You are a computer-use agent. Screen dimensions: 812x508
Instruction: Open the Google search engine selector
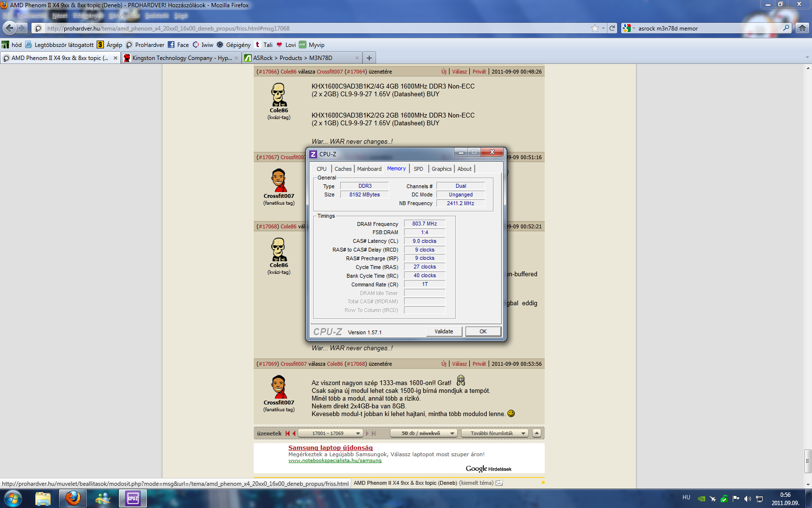click(x=629, y=28)
